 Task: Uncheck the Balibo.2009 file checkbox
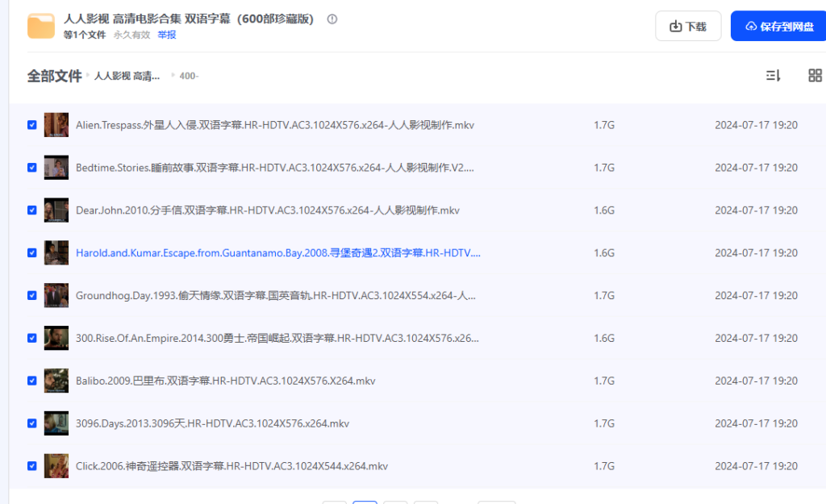click(32, 381)
